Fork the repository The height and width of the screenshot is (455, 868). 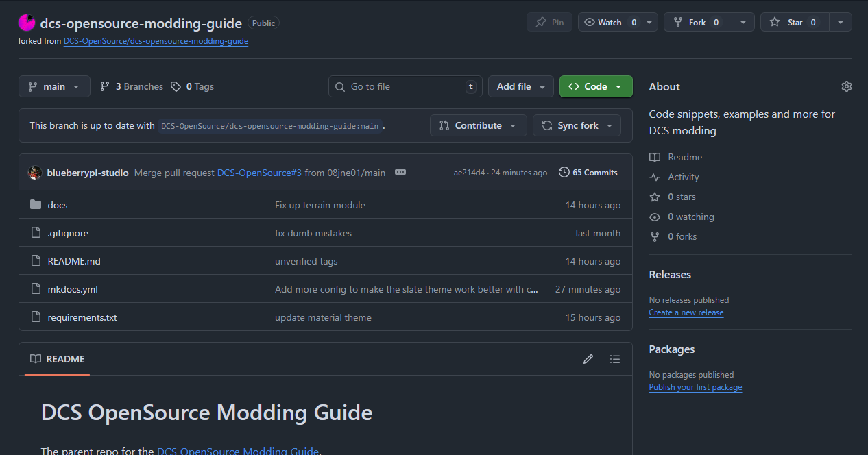[x=697, y=22]
